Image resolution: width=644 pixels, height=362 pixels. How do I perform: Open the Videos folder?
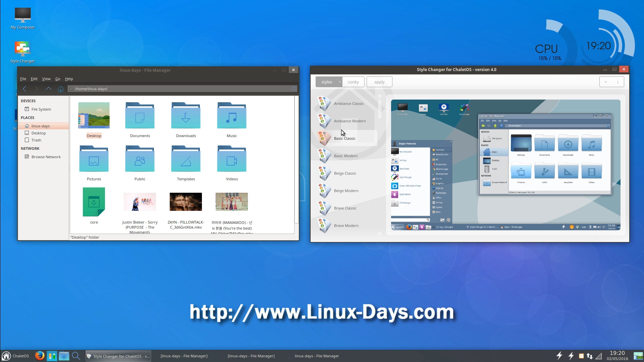point(232,163)
